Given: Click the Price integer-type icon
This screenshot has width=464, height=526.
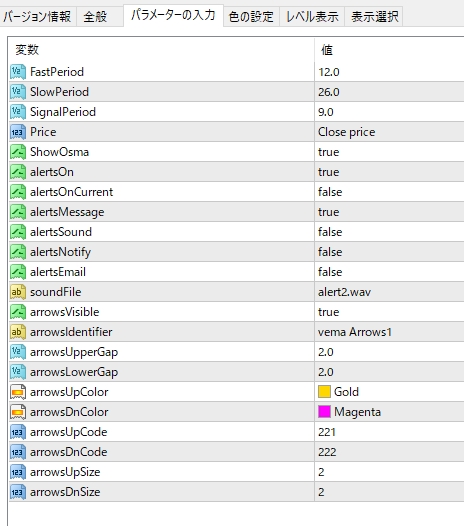Looking at the screenshot, I should pyautogui.click(x=17, y=132).
